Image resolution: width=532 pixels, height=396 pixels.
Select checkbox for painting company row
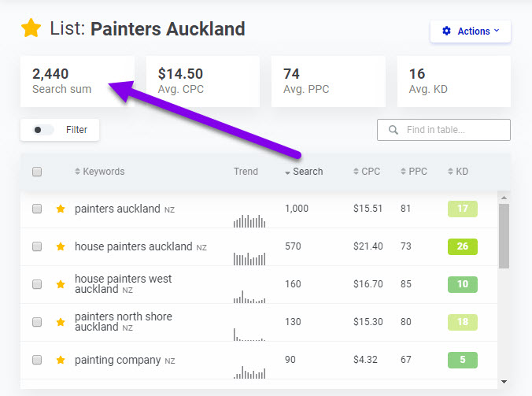coord(37,360)
